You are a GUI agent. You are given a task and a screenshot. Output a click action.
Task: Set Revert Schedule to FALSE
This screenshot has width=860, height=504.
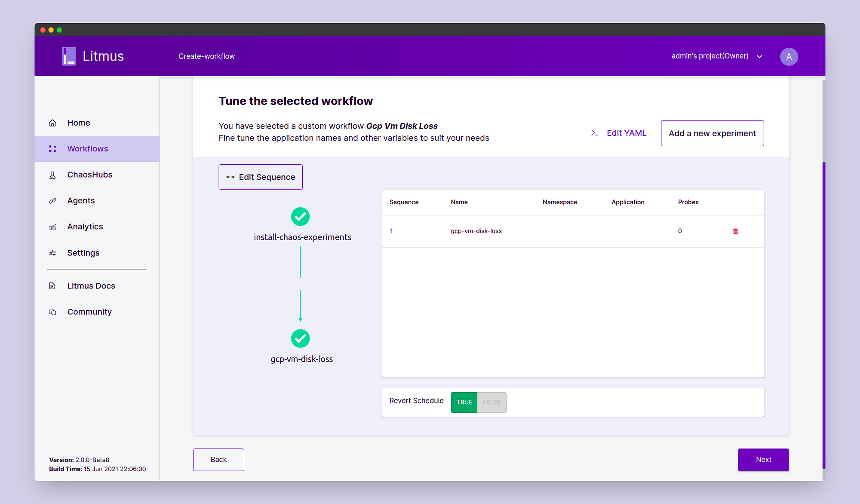tap(492, 403)
